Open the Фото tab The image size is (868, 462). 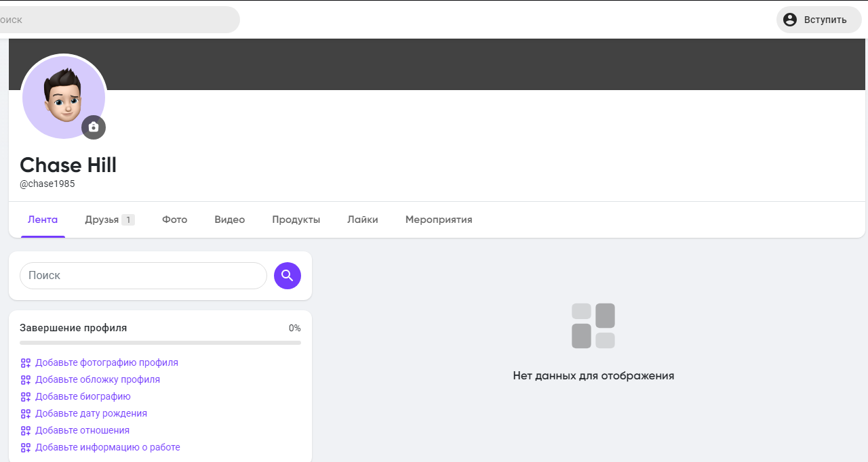click(x=174, y=219)
